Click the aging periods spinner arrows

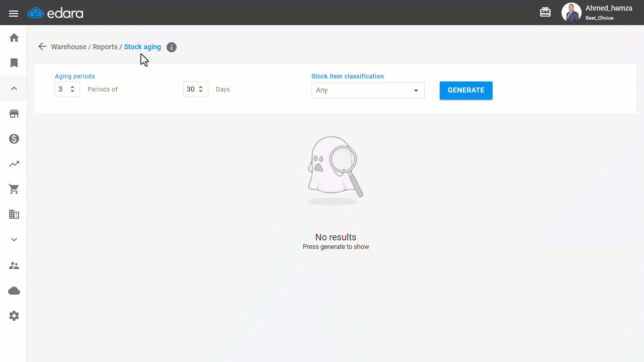(72, 89)
